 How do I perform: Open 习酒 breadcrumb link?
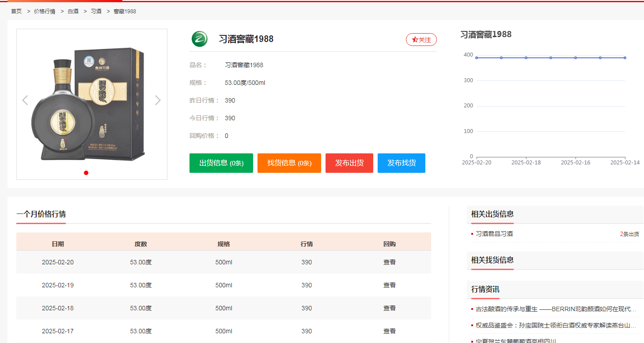[96, 11]
